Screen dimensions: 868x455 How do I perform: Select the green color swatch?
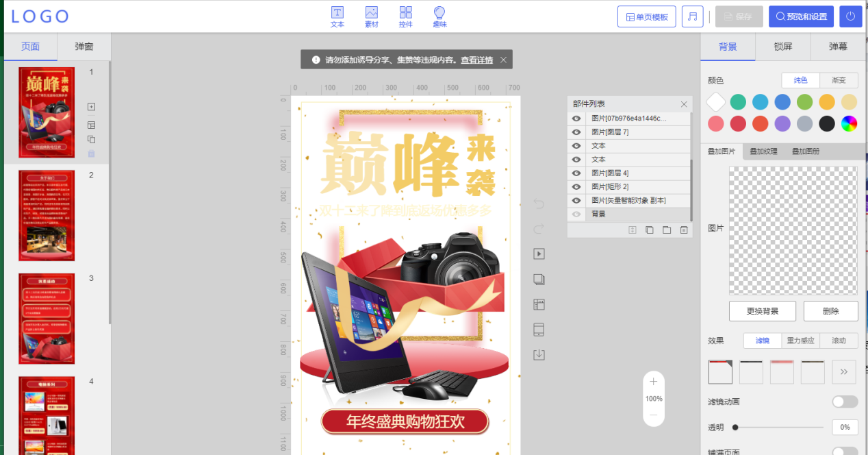804,102
